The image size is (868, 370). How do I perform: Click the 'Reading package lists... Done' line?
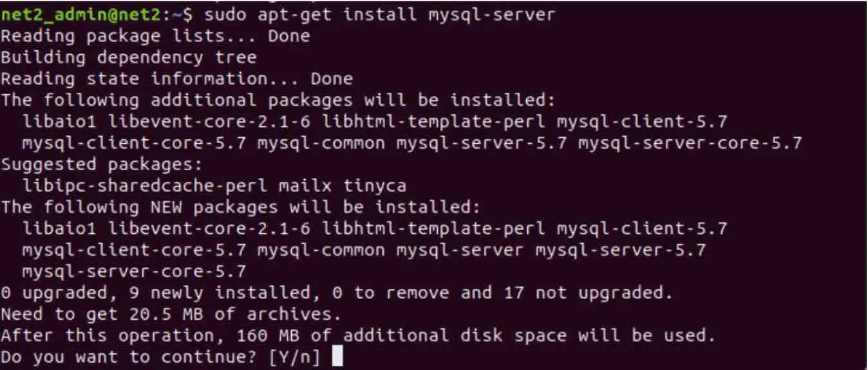point(155,36)
